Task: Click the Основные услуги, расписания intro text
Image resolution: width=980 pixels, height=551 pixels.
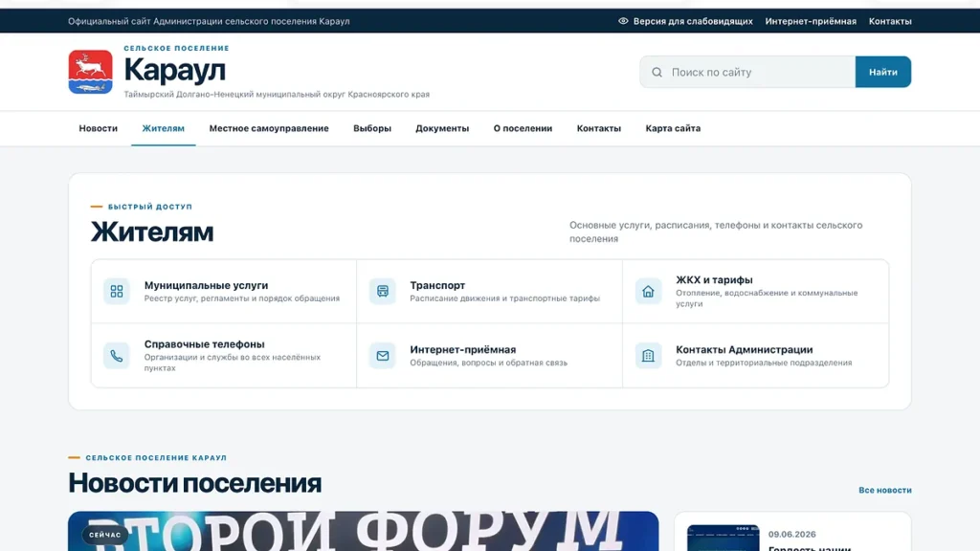Action: [716, 231]
